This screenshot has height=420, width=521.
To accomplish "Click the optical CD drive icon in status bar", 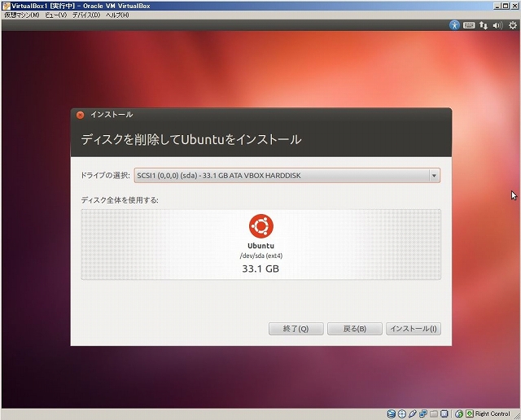I will coord(402,414).
